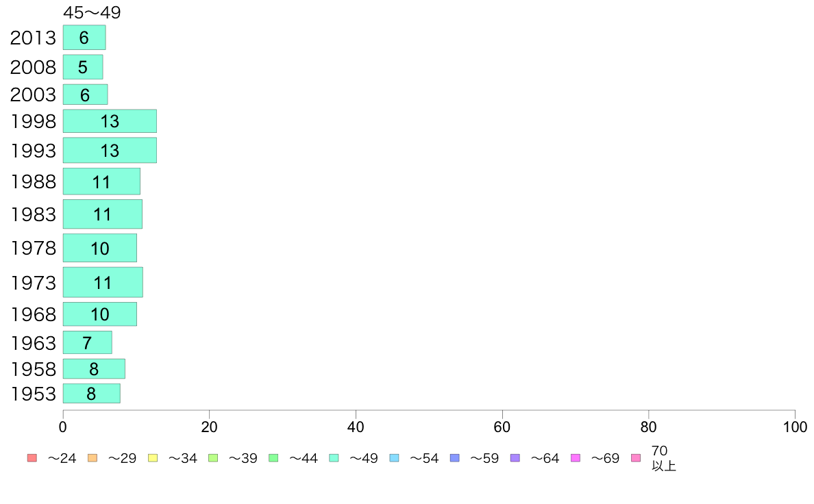The image size is (814, 504).
Task: Click the light blue ~54 legend swatch
Action: [x=394, y=458]
